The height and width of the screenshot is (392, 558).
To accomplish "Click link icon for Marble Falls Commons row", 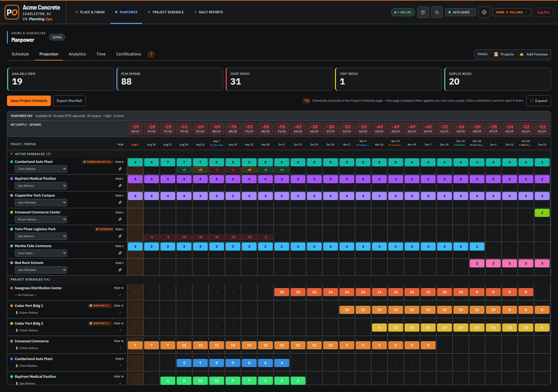I will [120, 253].
